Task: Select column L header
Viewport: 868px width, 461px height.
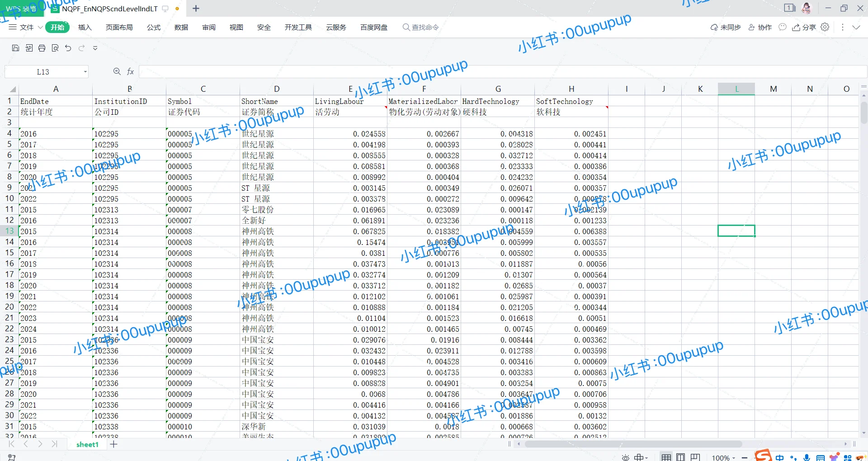Action: [736, 89]
